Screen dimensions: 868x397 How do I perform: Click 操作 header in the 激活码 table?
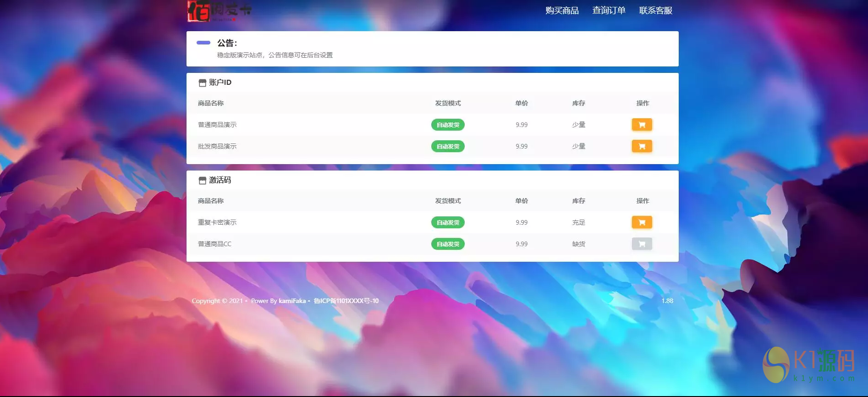click(x=643, y=201)
